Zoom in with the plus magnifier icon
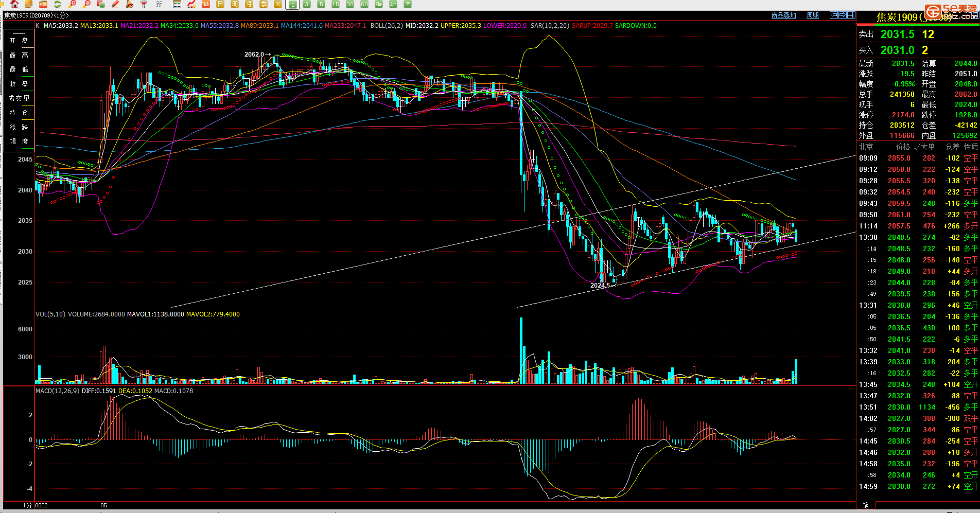 coord(72,4)
